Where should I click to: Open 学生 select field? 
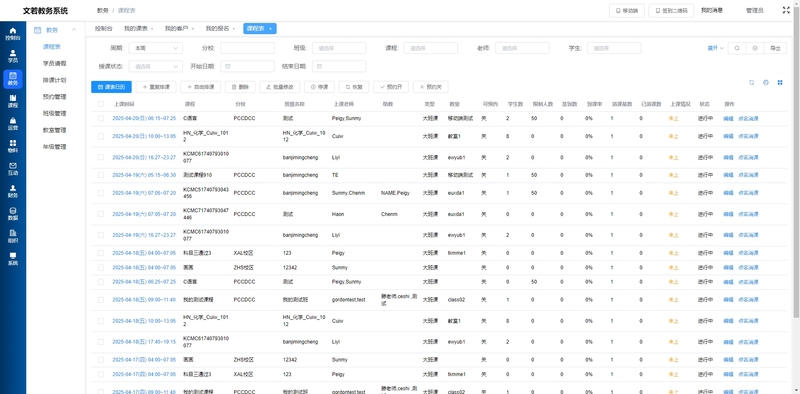[x=614, y=48]
